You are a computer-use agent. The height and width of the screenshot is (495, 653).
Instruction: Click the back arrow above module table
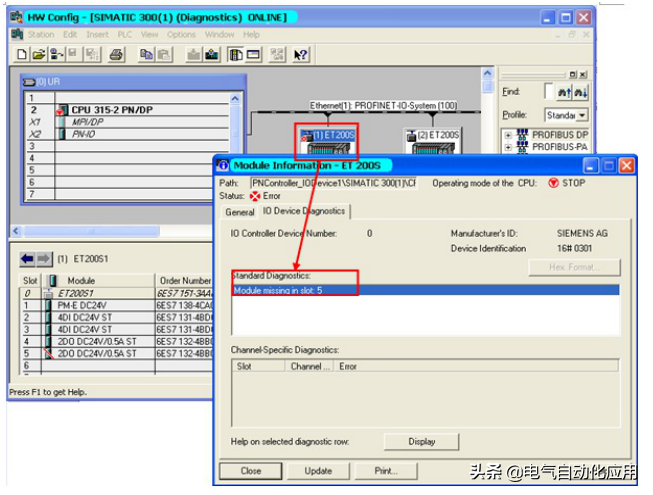[x=28, y=258]
